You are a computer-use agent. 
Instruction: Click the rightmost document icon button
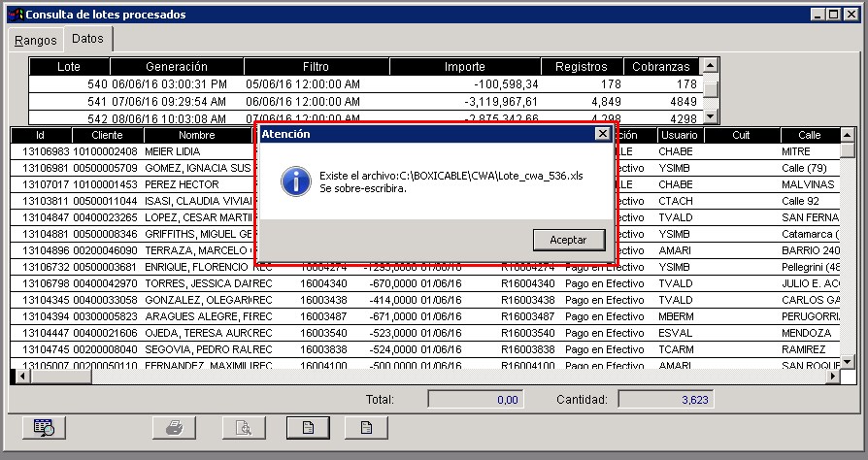click(366, 427)
